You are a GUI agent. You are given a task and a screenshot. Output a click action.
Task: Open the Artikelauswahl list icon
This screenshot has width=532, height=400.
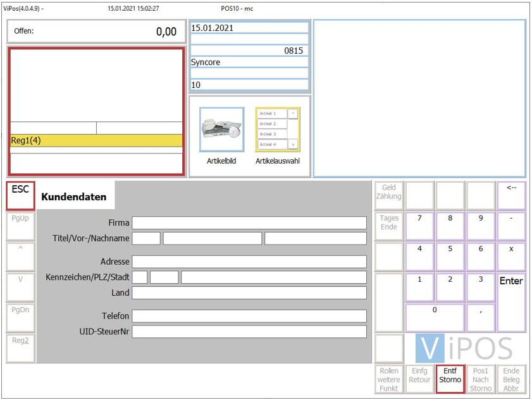(x=277, y=130)
